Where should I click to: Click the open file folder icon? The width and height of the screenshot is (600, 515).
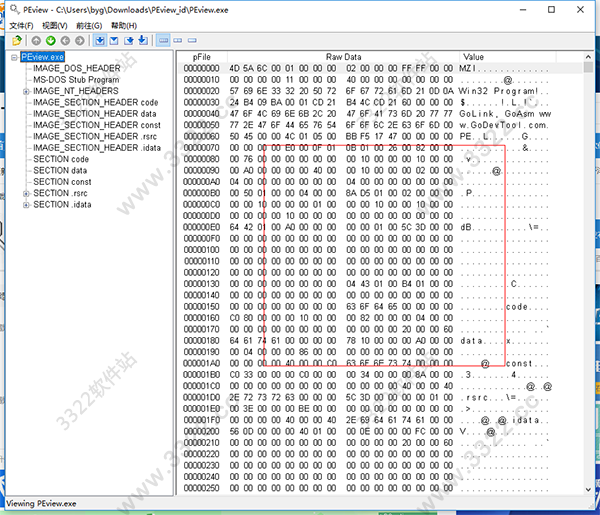pyautogui.click(x=16, y=40)
